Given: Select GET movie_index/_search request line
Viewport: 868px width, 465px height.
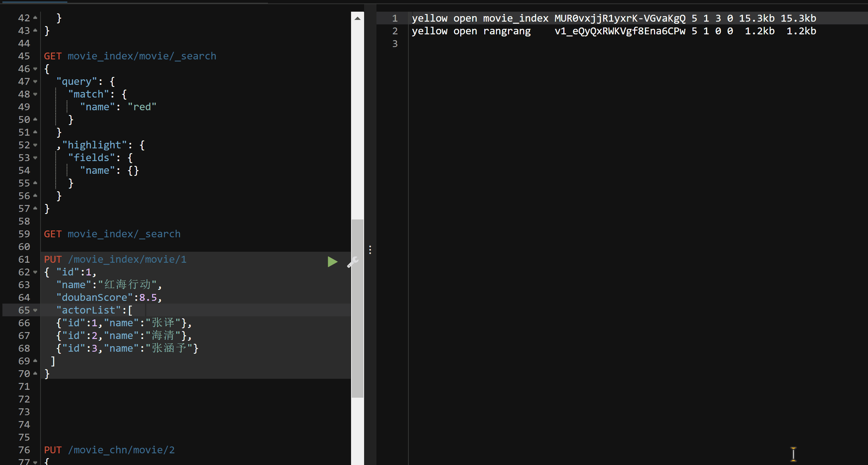Looking at the screenshot, I should [x=112, y=234].
